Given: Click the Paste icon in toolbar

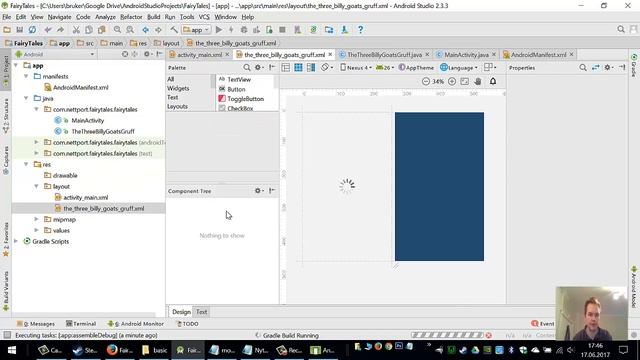Looking at the screenshot, I should [101, 30].
